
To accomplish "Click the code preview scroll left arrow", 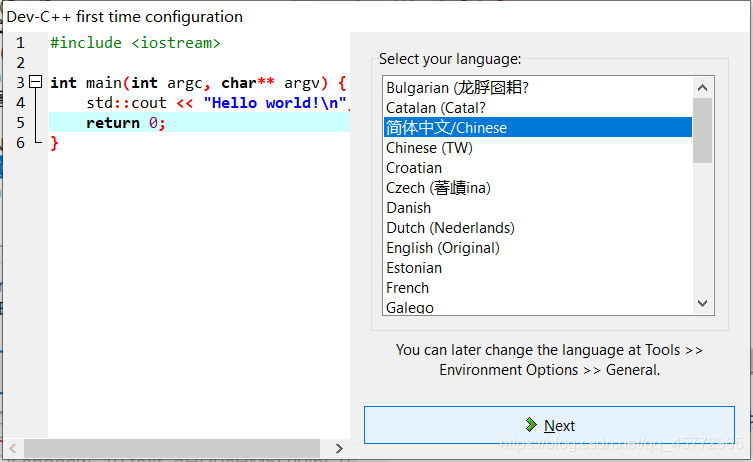I will coord(13,449).
